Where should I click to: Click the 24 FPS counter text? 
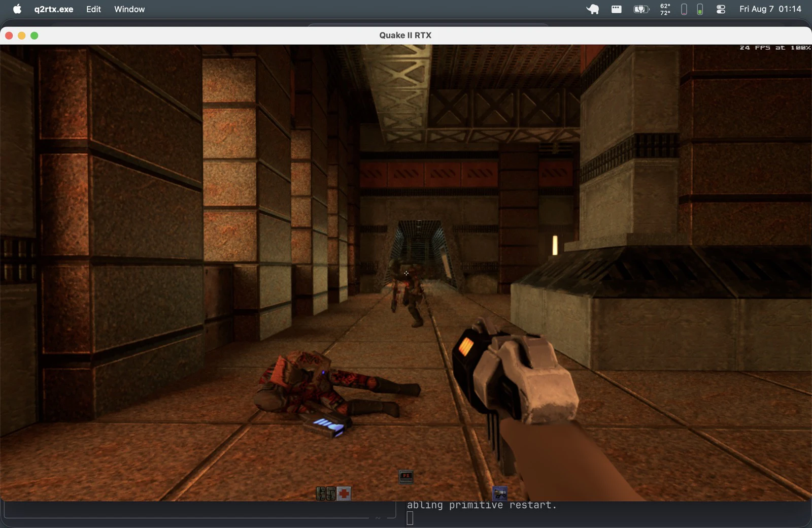pos(775,48)
